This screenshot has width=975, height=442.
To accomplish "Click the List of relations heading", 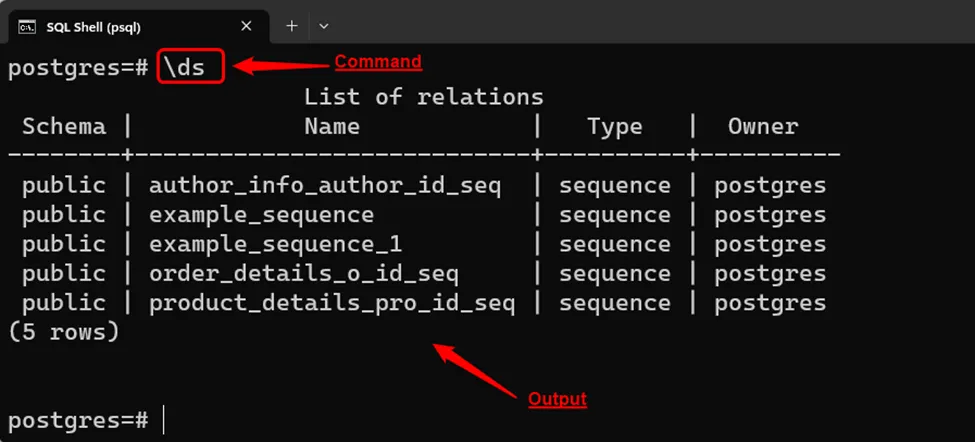I will [423, 97].
